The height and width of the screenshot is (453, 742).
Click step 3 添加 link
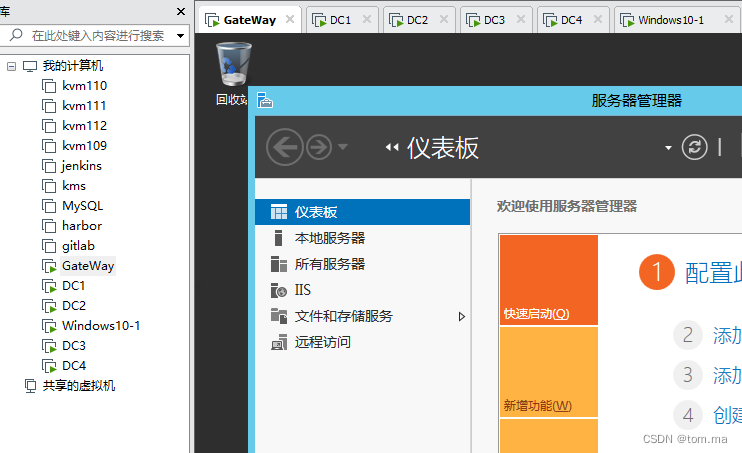tap(727, 375)
